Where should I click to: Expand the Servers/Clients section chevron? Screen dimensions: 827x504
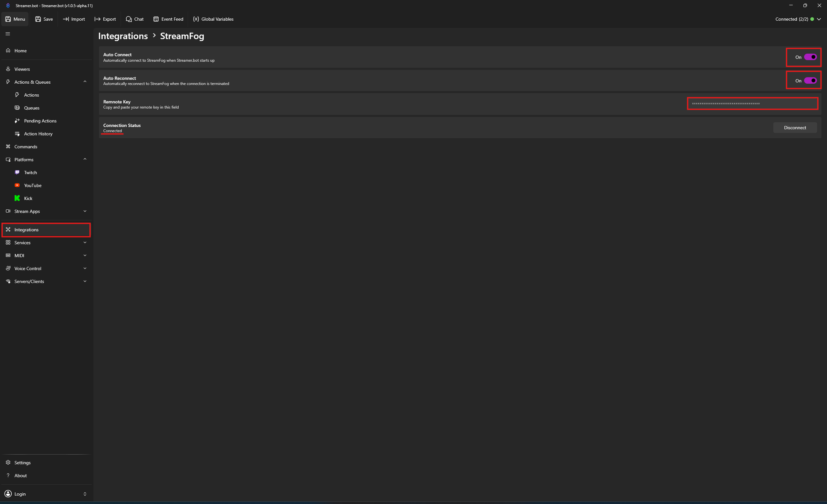[85, 281]
